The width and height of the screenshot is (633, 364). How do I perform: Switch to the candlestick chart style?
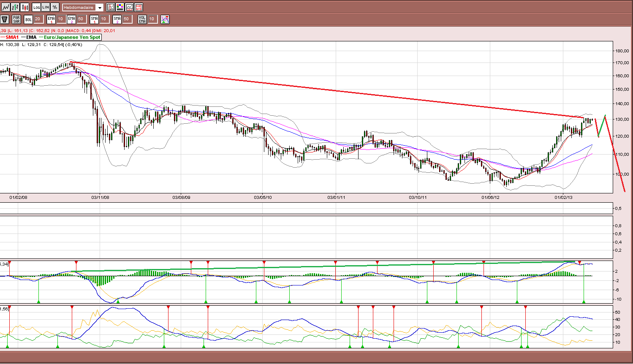pos(25,7)
